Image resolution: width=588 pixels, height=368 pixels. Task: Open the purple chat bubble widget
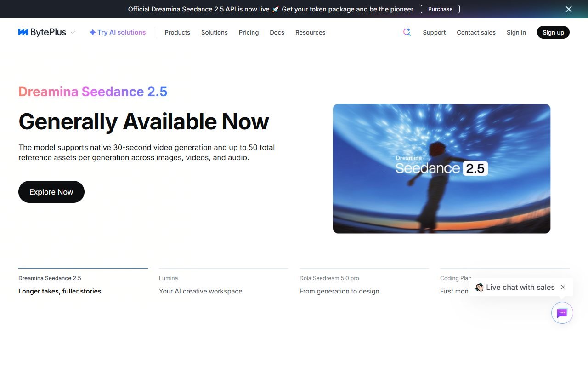[562, 313]
